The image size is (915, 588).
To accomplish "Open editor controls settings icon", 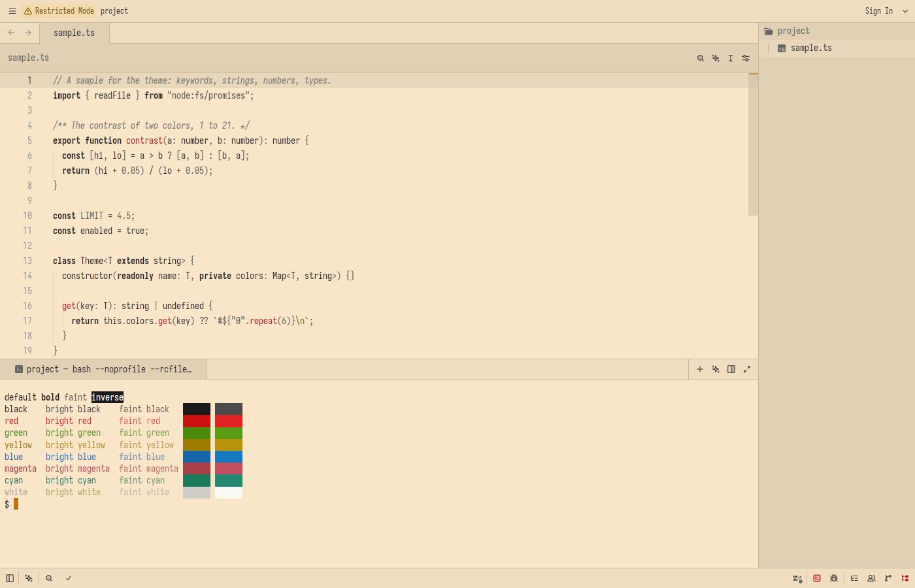I will 746,58.
